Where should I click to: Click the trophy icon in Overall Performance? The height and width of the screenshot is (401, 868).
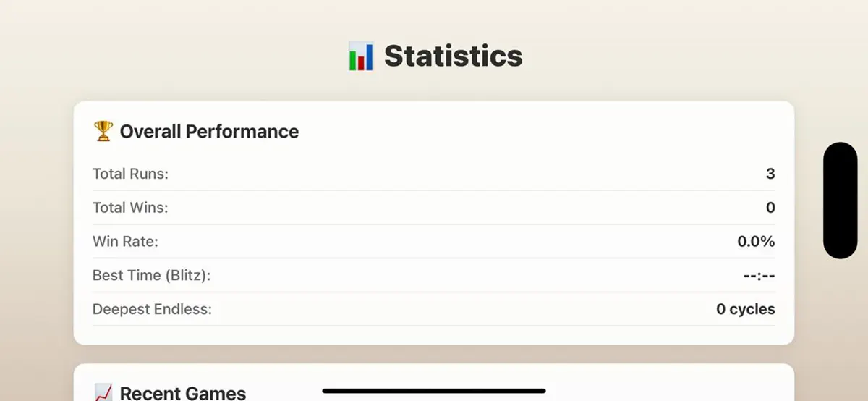pos(103,131)
